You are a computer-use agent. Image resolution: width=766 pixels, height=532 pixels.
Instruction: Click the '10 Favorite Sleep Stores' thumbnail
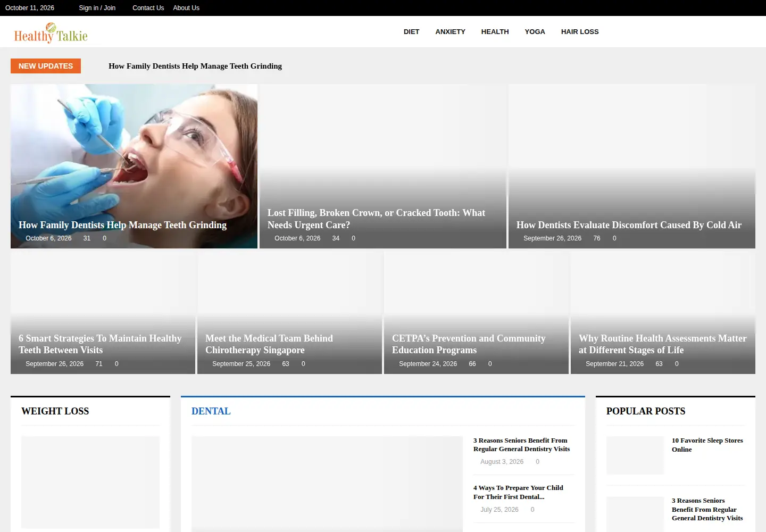pyautogui.click(x=635, y=455)
